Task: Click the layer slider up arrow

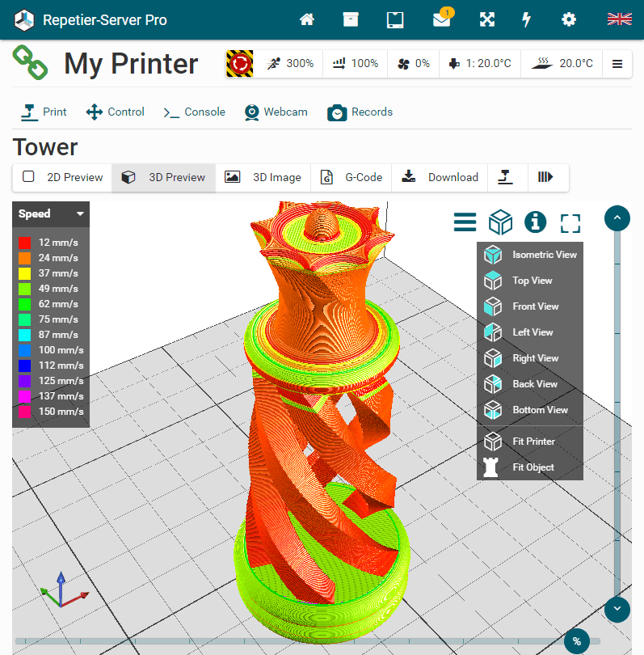Action: coord(617,218)
